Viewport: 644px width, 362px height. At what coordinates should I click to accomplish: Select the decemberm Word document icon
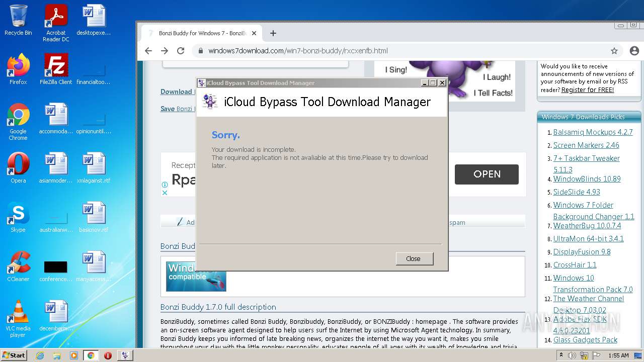pyautogui.click(x=56, y=316)
